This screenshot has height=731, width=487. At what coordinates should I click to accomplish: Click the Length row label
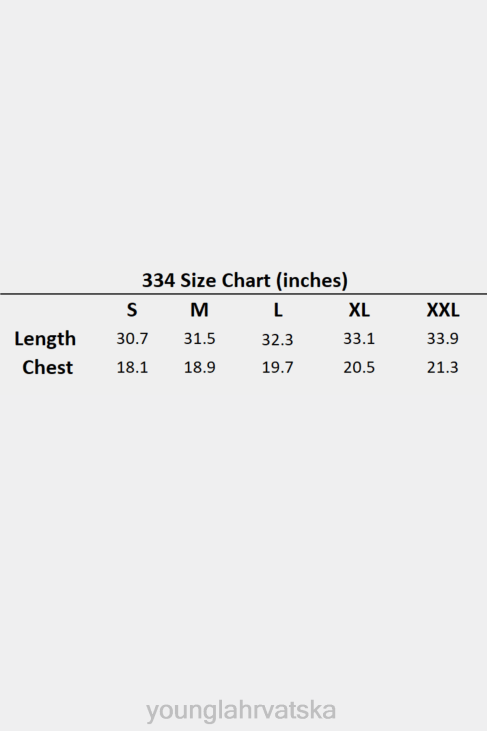point(45,339)
